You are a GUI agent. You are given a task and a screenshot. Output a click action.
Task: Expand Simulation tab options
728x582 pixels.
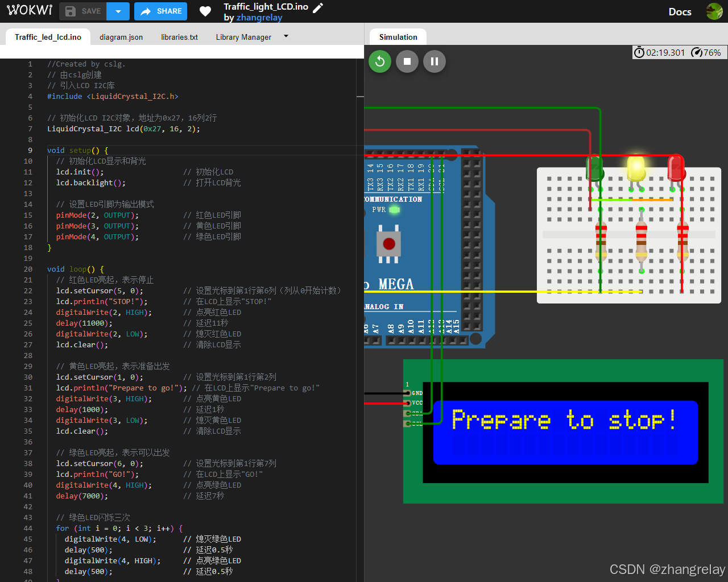pos(398,36)
